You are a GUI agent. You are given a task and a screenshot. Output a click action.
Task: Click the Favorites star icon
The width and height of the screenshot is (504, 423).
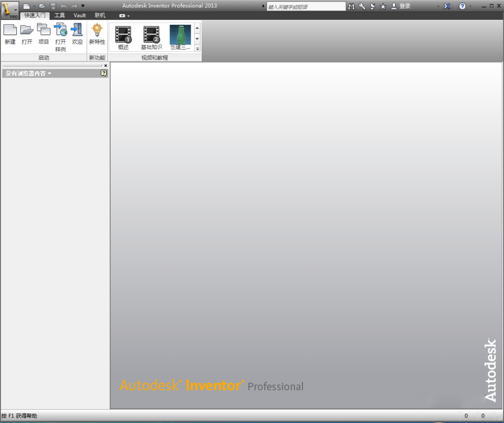383,7
